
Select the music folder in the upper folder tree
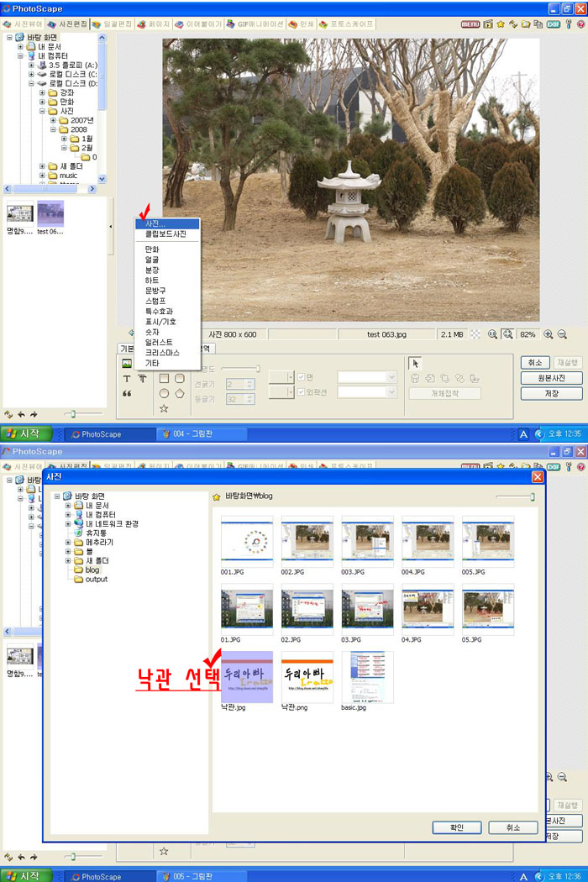[63, 176]
